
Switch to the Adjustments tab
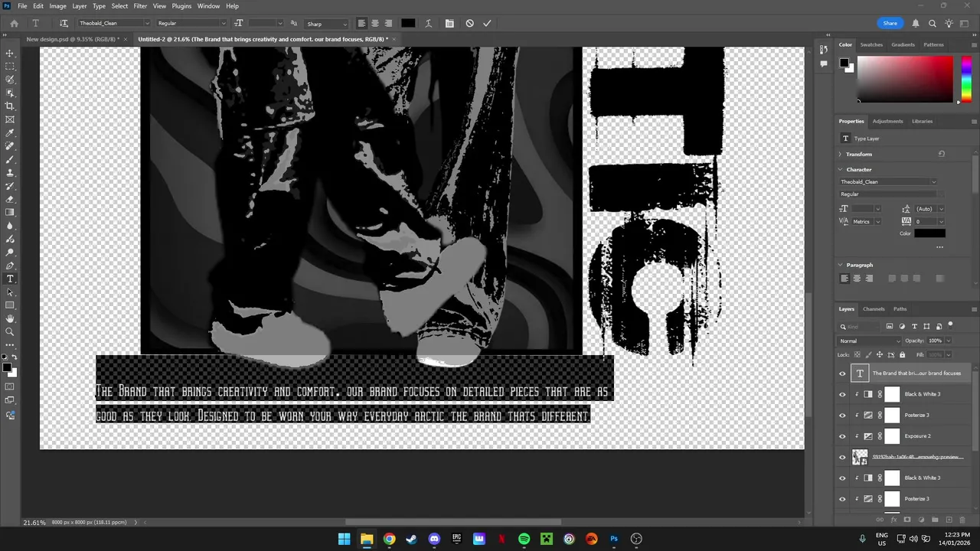(x=887, y=121)
